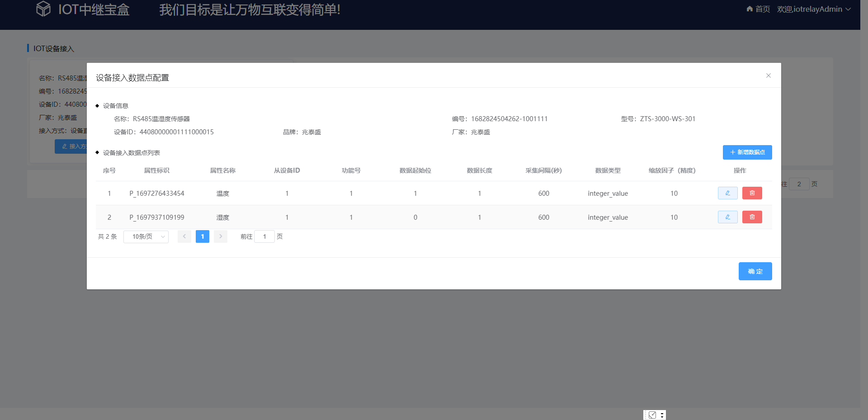The image size is (868, 420).
Task: Click the IOT中继宝盒 cube logo
Action: point(43,8)
